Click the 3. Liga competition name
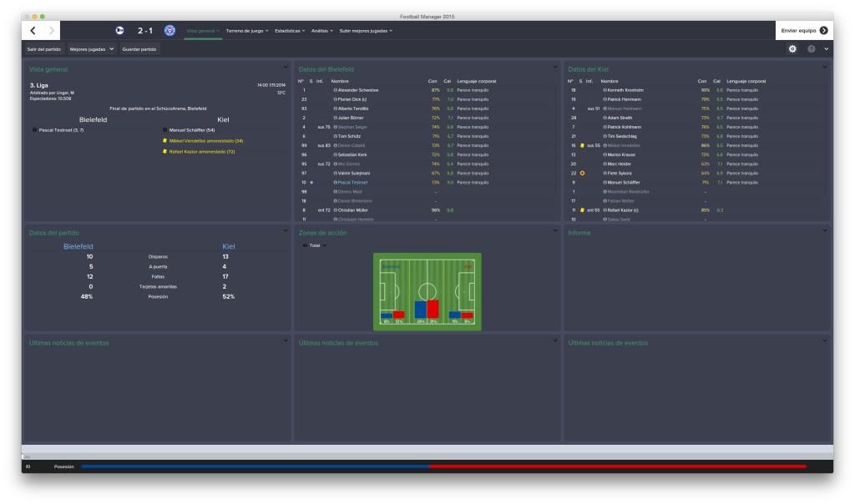 coord(38,86)
